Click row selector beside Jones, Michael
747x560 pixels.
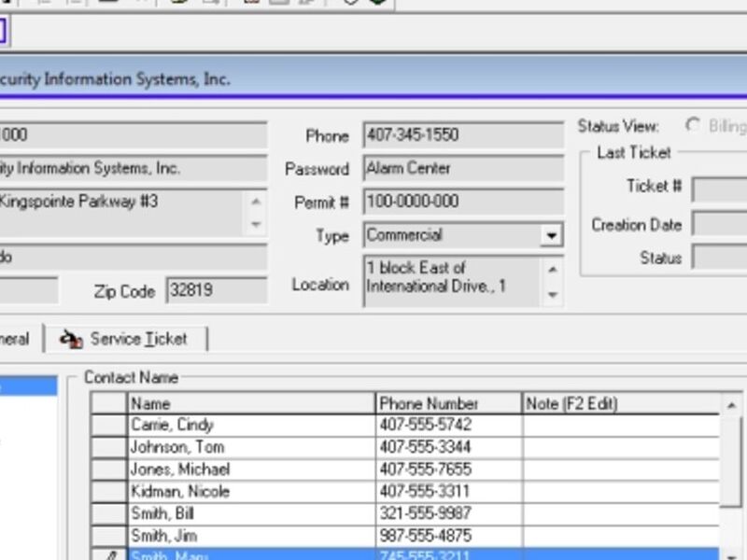pyautogui.click(x=109, y=469)
